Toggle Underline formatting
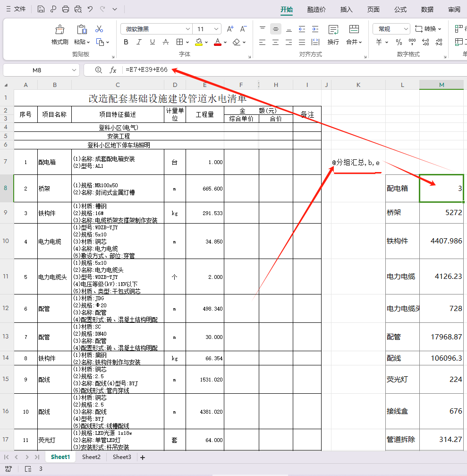 click(x=152, y=42)
